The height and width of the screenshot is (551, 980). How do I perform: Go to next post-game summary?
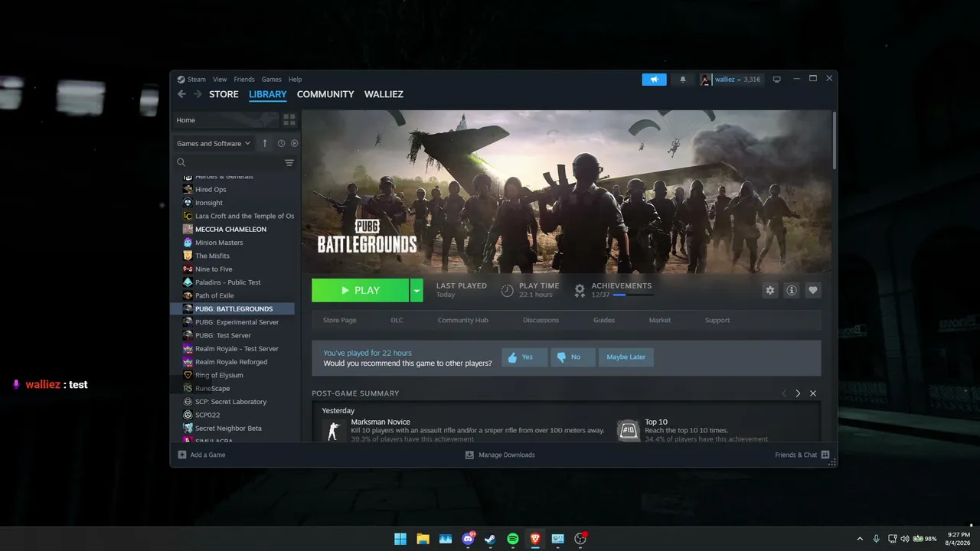[798, 393]
